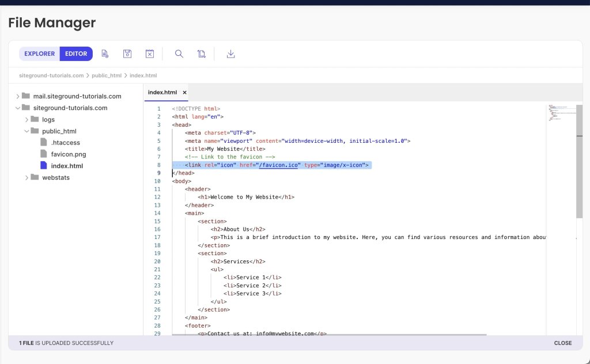Viewport: 590px width, 364px height.
Task: Expand the webstats folder chevron
Action: click(27, 177)
